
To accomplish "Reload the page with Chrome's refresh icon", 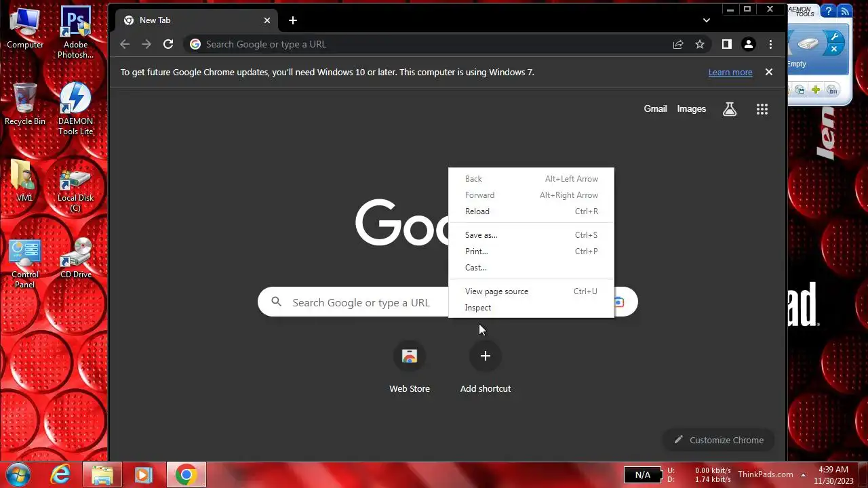I will 168,44.
